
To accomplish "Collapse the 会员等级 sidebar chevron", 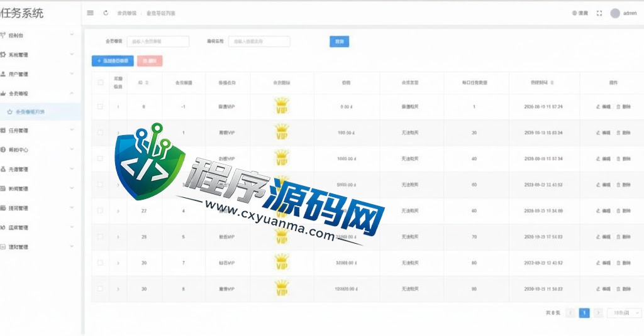I will [x=72, y=93].
